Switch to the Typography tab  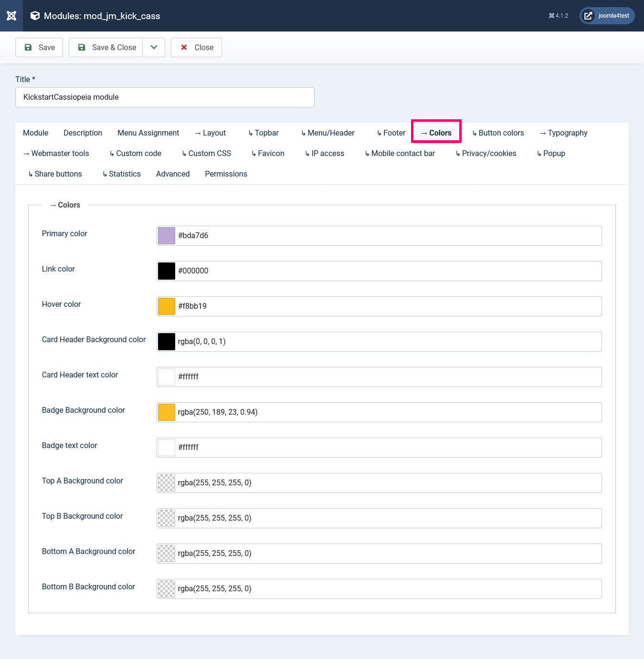pyautogui.click(x=563, y=133)
